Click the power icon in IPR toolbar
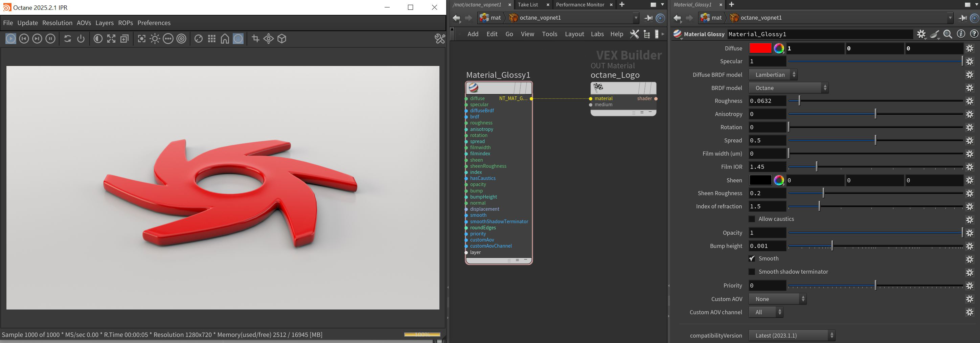This screenshot has height=343, width=980. (x=81, y=39)
